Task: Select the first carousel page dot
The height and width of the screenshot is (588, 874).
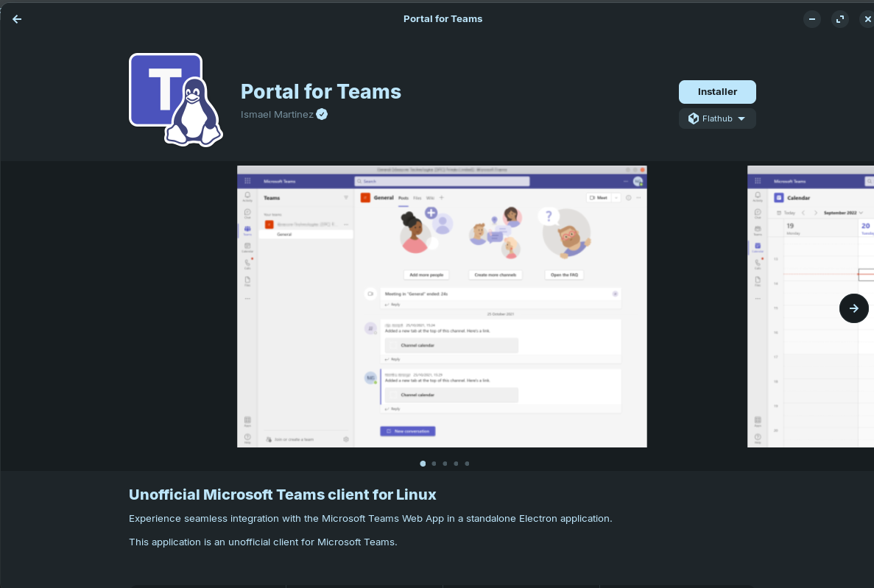Action: (x=423, y=464)
